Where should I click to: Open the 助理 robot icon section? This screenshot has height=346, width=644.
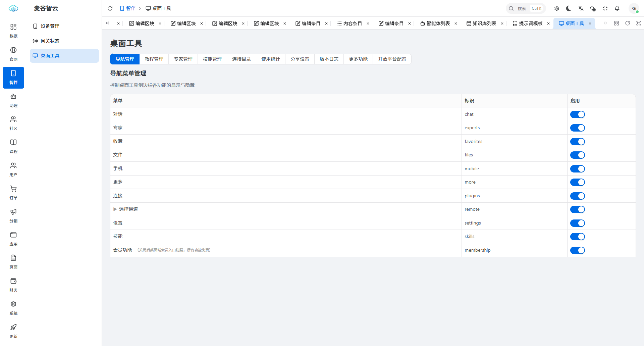(x=13, y=100)
